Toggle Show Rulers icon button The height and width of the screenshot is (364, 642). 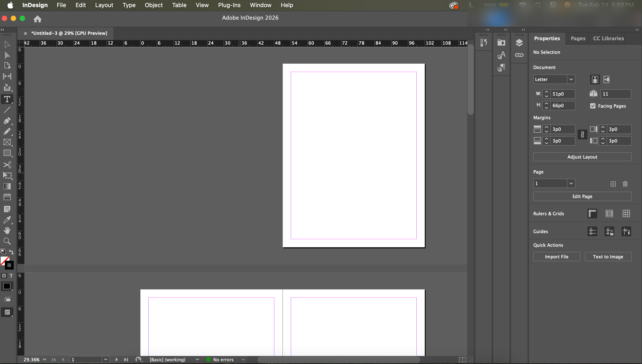592,213
